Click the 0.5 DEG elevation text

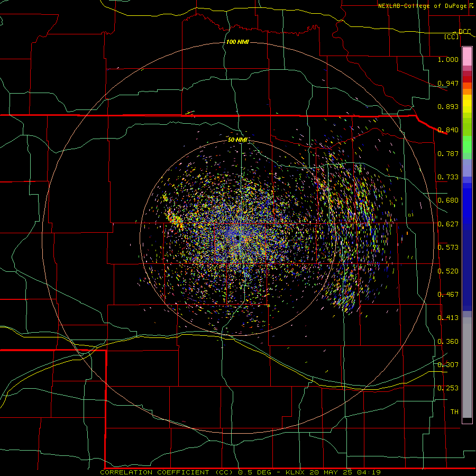pos(255,472)
